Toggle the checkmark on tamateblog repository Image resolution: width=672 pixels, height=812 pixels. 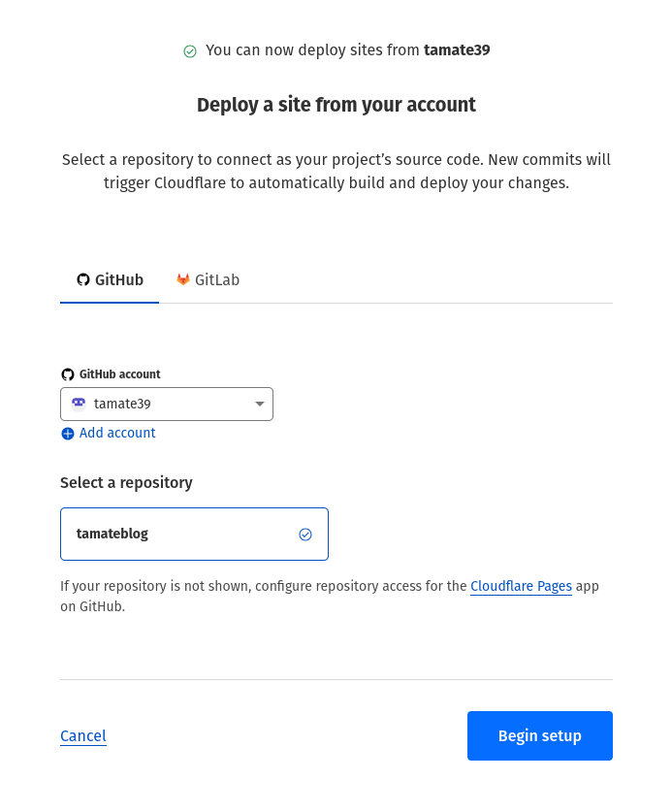[x=305, y=535]
